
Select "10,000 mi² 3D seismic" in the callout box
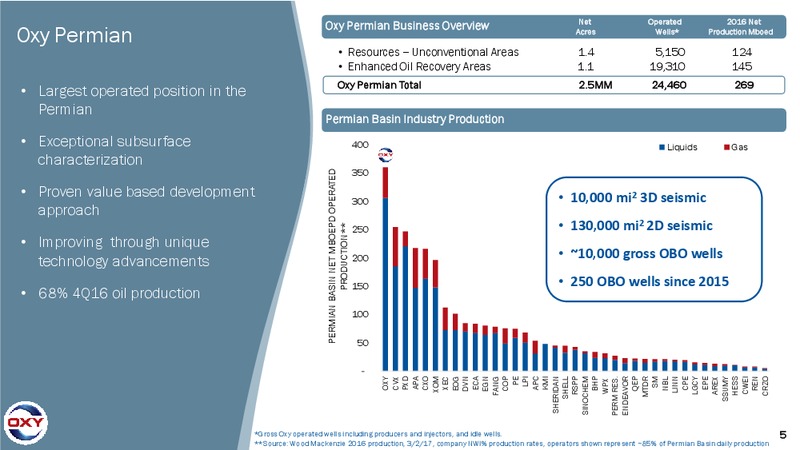tap(638, 197)
